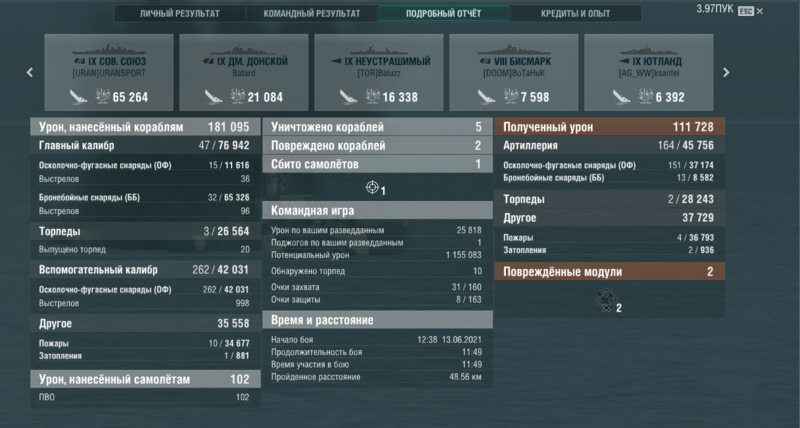Close the report with the ESC button
The height and width of the screenshot is (428, 800).
tap(745, 12)
